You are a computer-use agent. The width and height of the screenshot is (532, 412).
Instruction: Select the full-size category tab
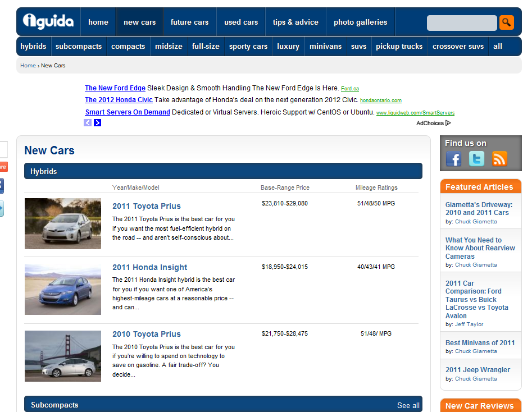(x=206, y=47)
